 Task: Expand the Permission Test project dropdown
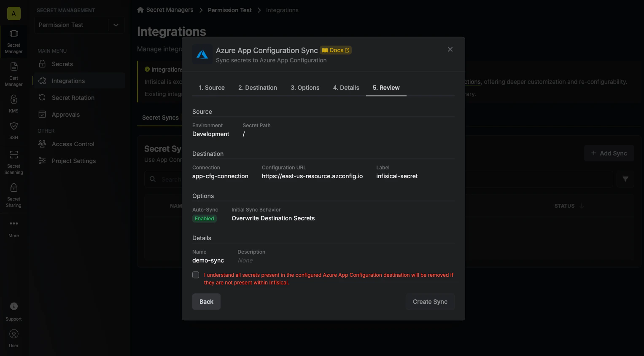(116, 25)
